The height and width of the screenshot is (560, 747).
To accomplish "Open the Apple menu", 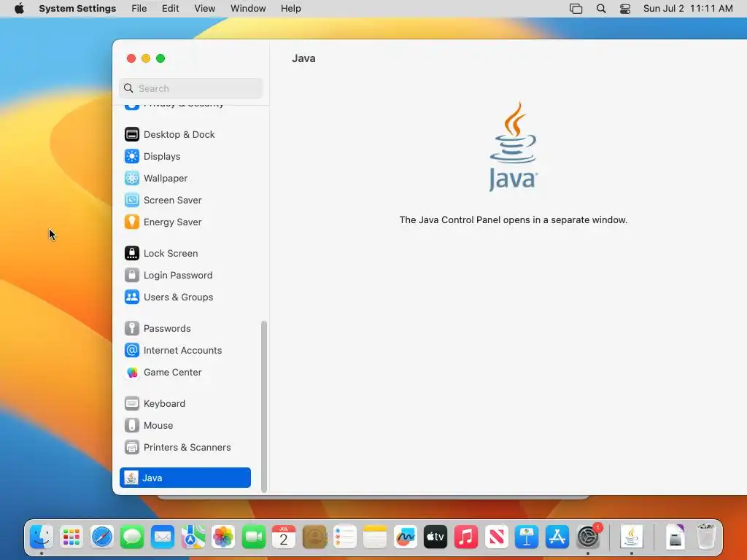I will point(19,9).
